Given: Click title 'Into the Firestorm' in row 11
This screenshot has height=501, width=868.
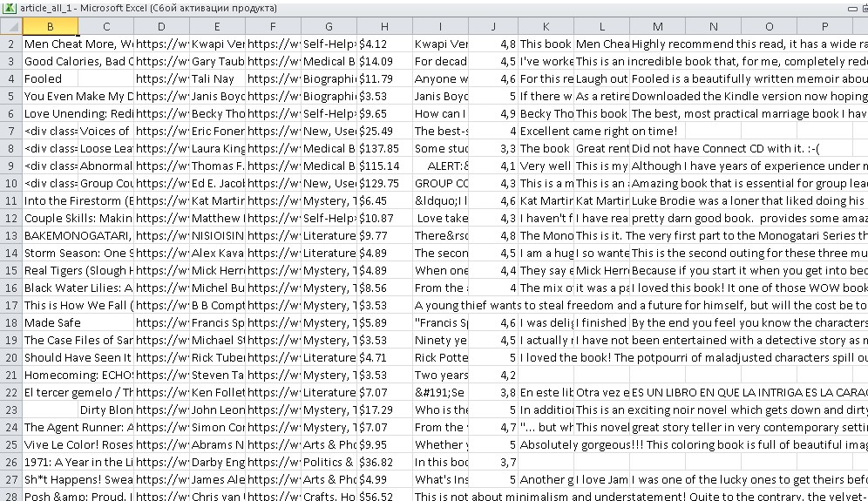Looking at the screenshot, I should point(78,201).
